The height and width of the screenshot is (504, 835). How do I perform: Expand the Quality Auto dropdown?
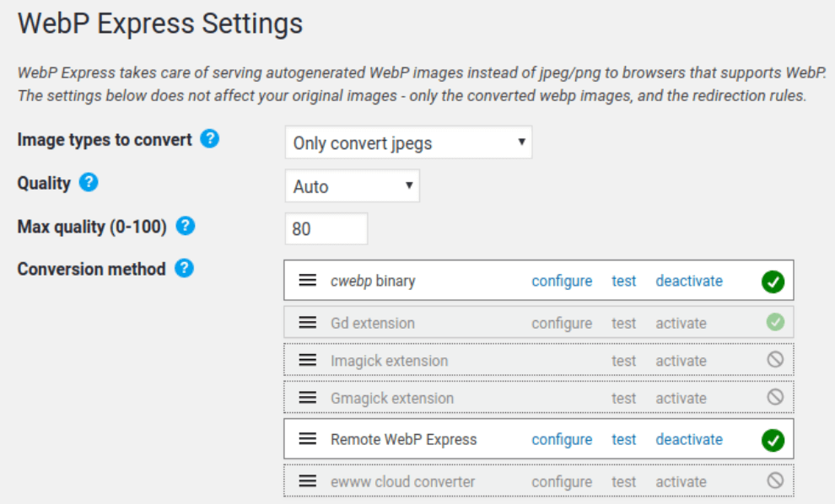point(352,186)
